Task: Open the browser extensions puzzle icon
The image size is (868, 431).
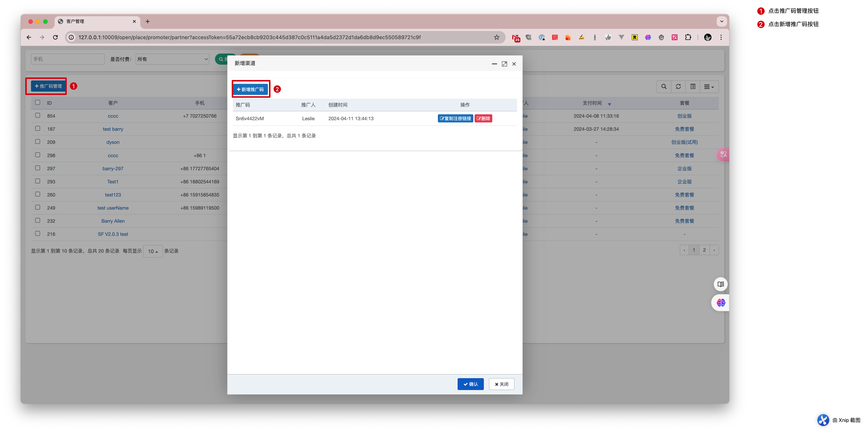Action: tap(688, 37)
